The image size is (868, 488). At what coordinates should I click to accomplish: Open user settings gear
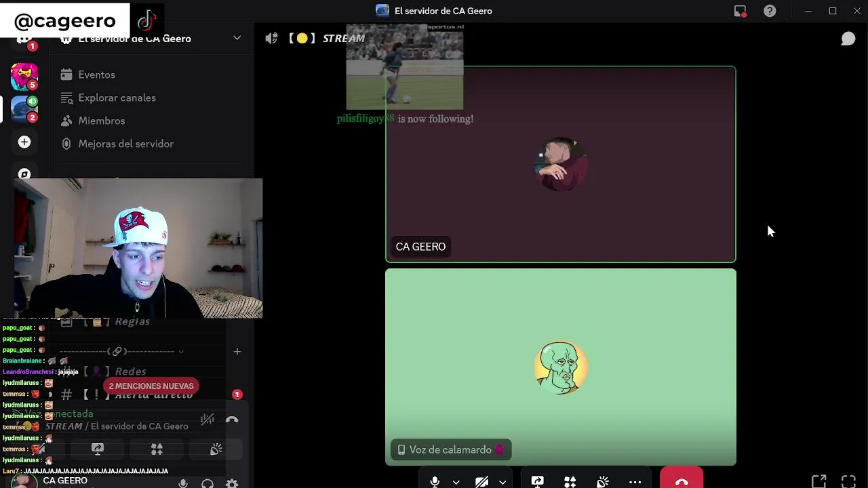click(232, 483)
